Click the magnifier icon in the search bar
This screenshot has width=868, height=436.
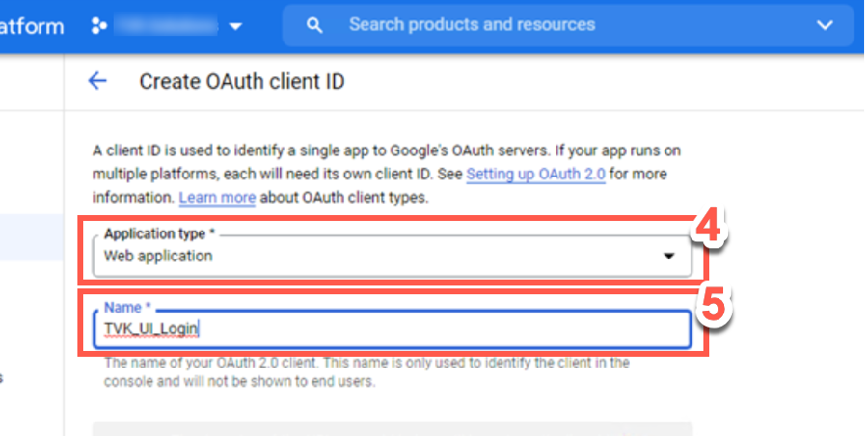(313, 25)
